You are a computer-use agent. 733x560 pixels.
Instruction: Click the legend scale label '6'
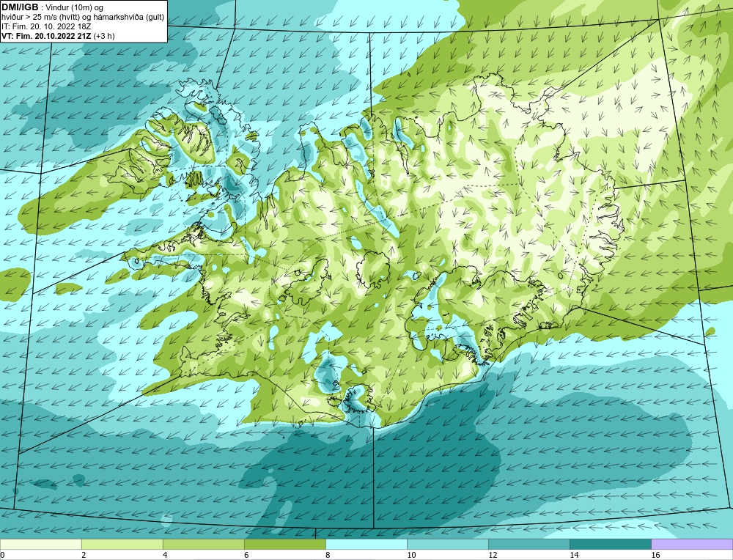tap(246, 555)
